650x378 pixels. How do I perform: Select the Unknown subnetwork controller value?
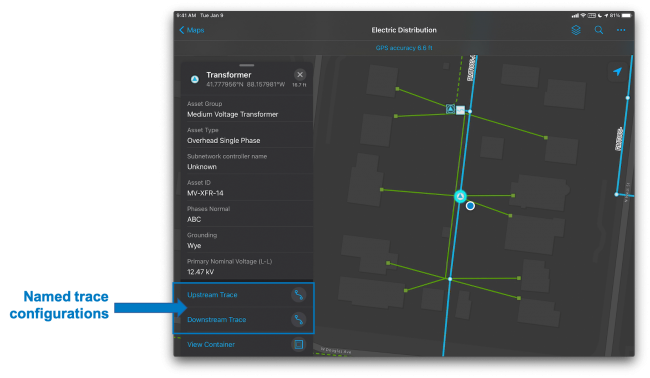202,167
